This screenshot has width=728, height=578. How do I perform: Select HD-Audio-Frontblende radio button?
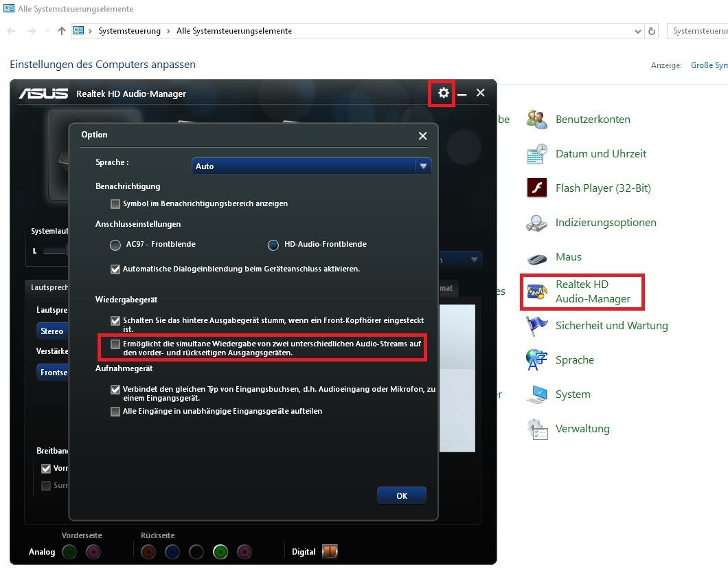click(273, 245)
